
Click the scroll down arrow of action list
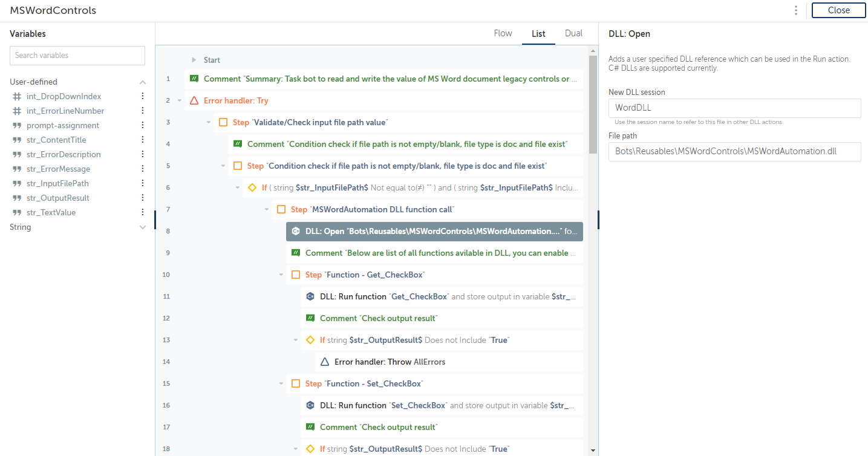point(593,451)
